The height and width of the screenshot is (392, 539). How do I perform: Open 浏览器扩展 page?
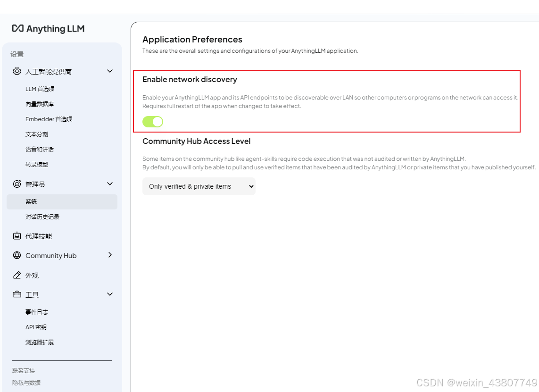(40, 342)
